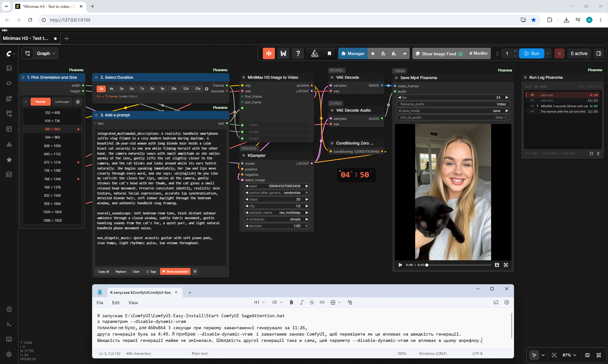
Task: Open Run options dropdown arrow
Action: (x=548, y=53)
